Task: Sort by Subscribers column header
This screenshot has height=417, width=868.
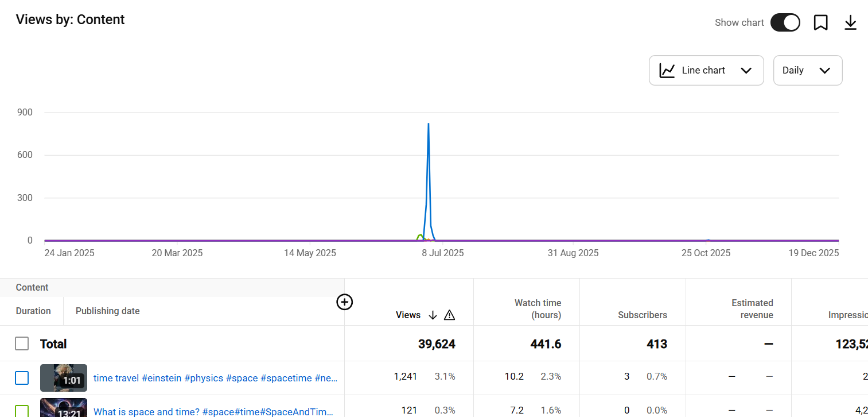Action: click(642, 315)
